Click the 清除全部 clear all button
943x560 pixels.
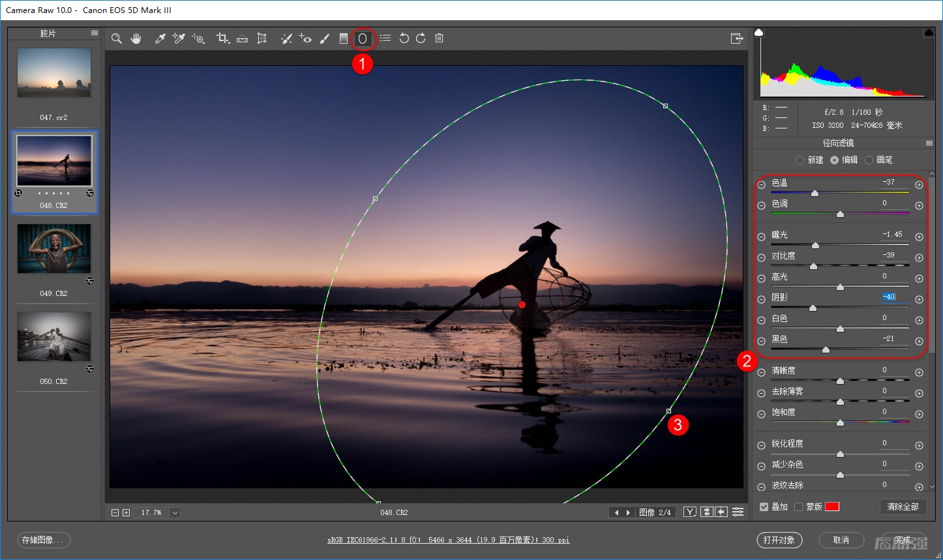(903, 507)
